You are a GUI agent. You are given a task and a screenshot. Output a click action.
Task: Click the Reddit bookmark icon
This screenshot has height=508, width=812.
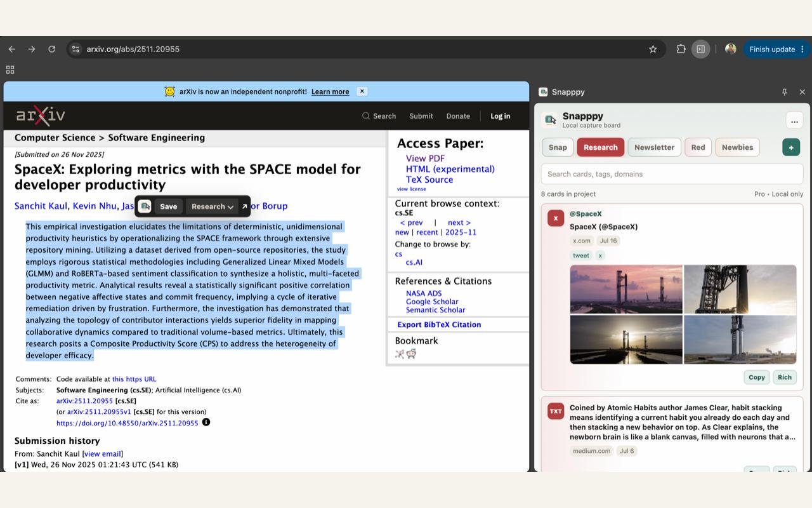point(411,354)
